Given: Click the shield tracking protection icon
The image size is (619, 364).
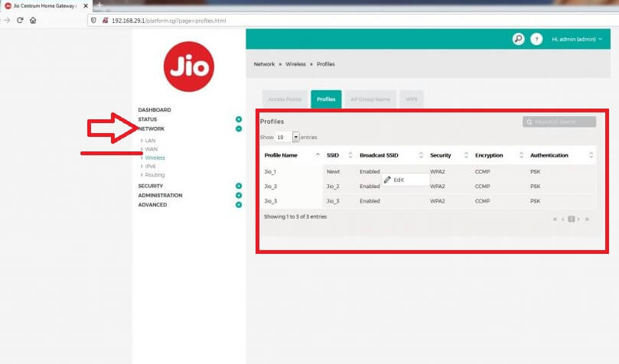Looking at the screenshot, I should click(93, 21).
